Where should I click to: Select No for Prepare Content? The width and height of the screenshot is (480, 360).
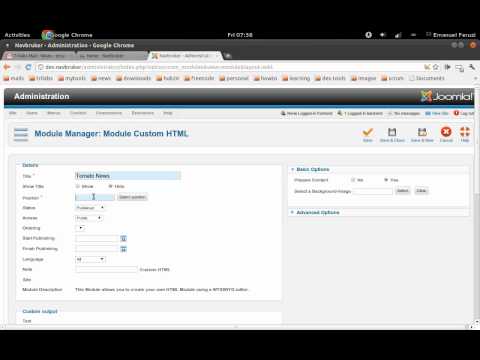pyautogui.click(x=353, y=180)
